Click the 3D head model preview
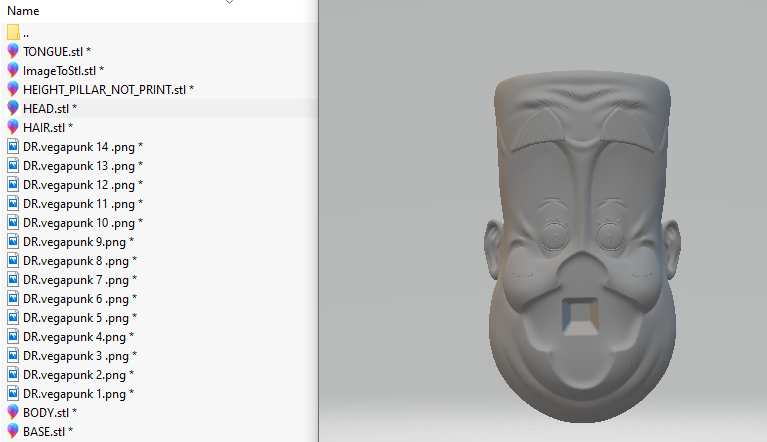The height and width of the screenshot is (442, 767). pos(582,247)
